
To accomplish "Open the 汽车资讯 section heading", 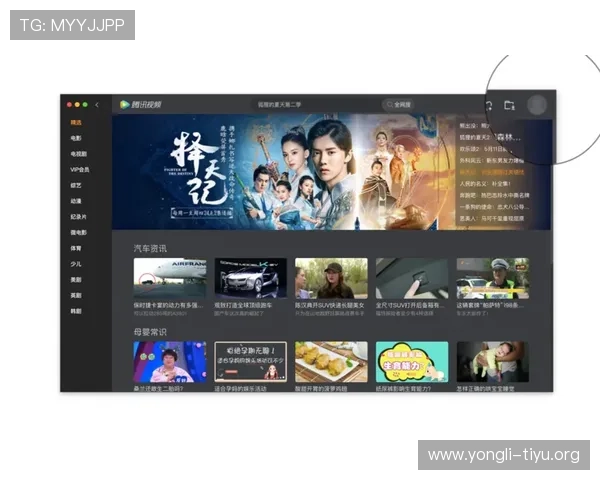I will coord(150,248).
